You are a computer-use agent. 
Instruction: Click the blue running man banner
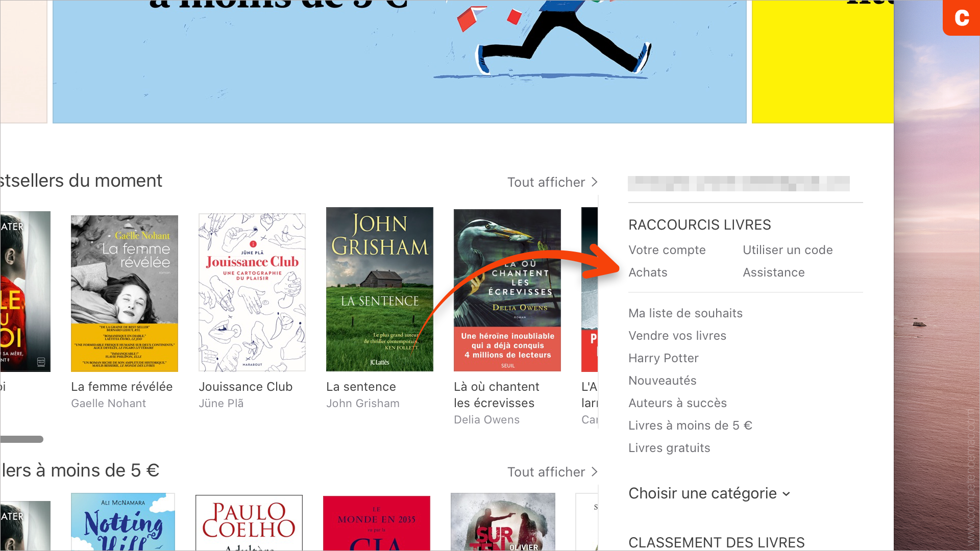[x=400, y=61]
